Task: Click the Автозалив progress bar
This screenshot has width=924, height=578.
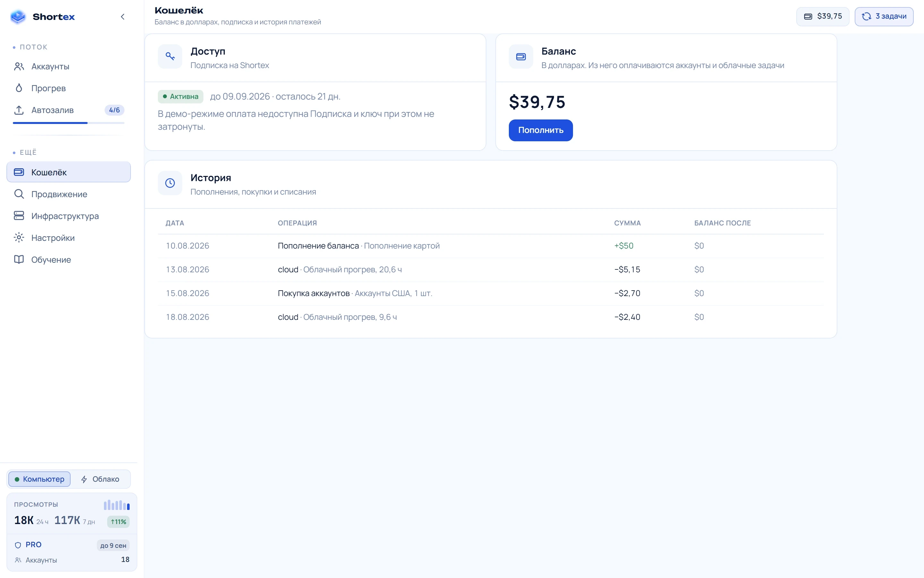Action: [69, 123]
